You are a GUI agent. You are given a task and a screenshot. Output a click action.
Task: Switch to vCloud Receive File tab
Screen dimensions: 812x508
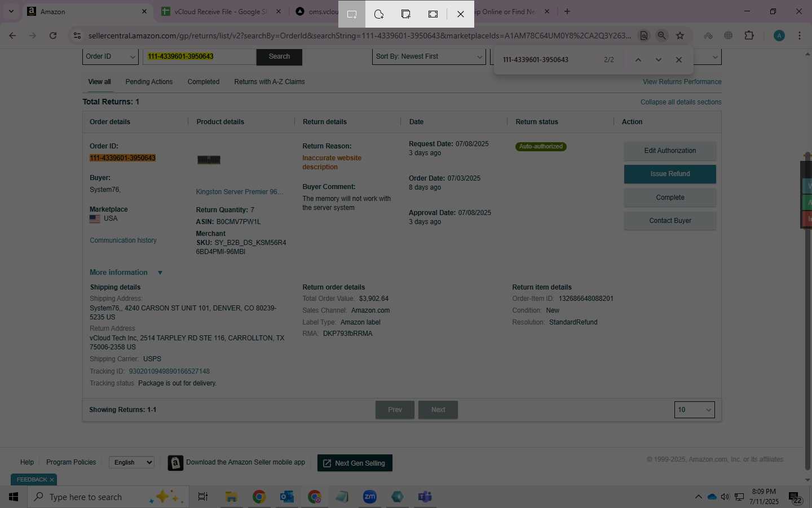click(221, 11)
